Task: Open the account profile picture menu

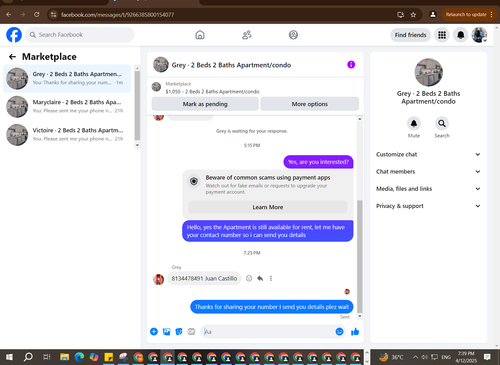Action: [x=479, y=35]
